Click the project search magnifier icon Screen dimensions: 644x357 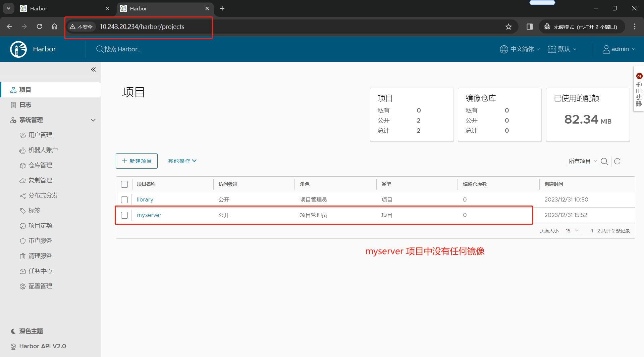[x=604, y=161]
